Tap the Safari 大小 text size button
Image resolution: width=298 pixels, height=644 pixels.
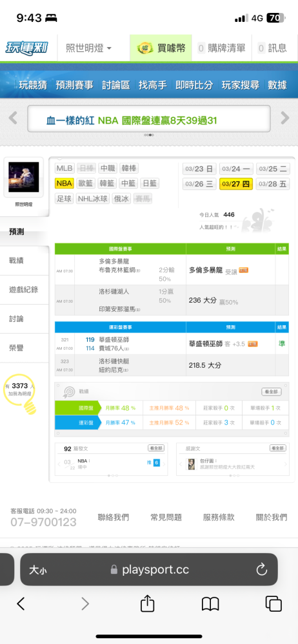38,570
